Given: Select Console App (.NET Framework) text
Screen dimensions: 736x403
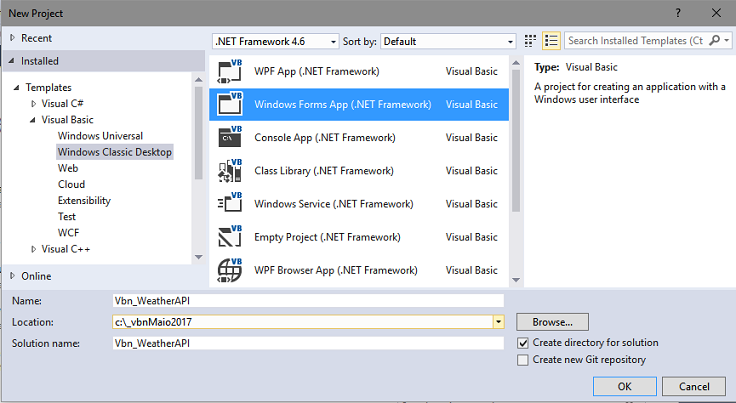Looking at the screenshot, I should 325,137.
